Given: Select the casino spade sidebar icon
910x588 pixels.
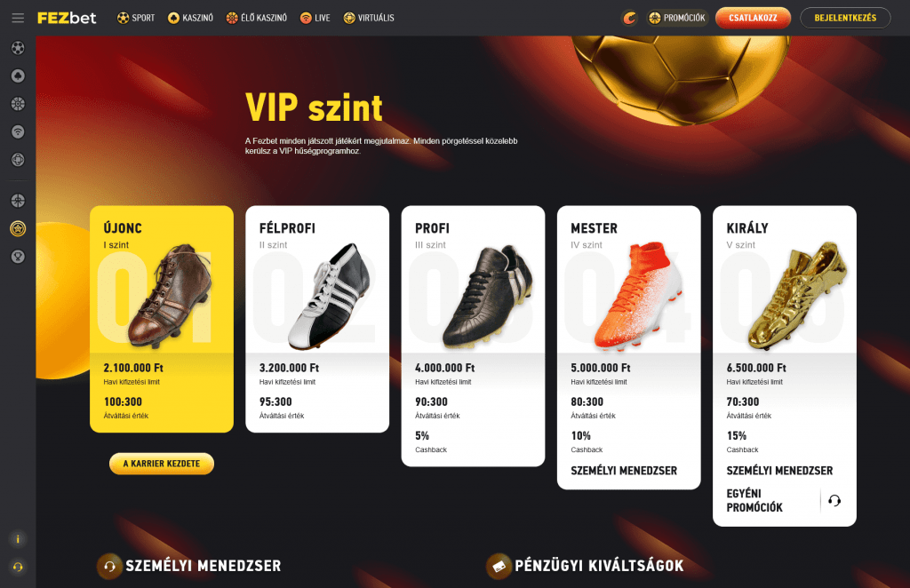Looking at the screenshot, I should click(x=18, y=76).
